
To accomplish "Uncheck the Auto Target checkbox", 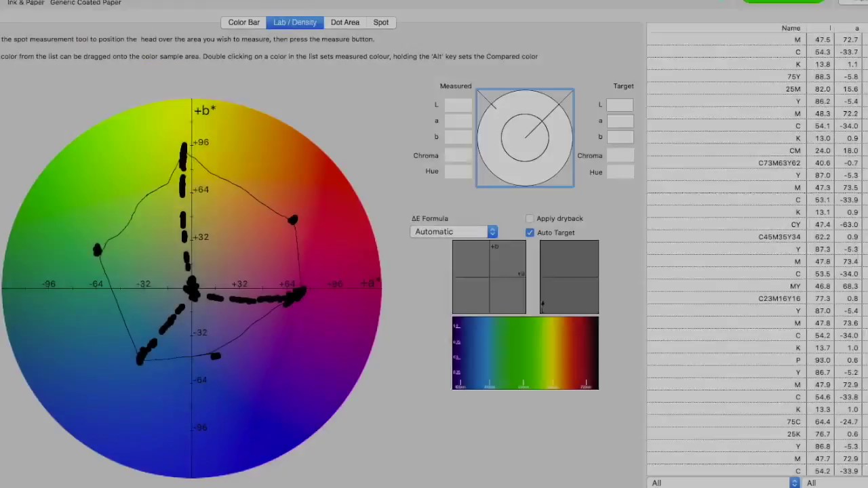I will coord(530,232).
